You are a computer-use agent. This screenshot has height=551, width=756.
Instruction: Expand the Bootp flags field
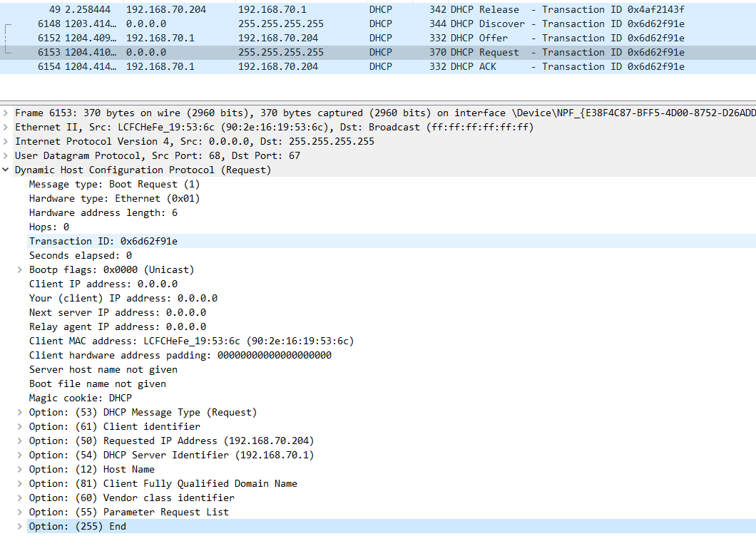(20, 270)
